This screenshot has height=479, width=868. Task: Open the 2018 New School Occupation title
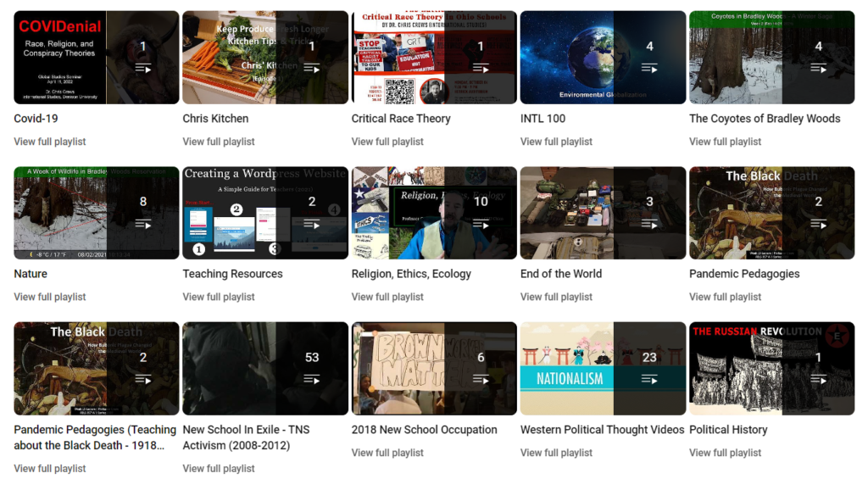point(424,430)
